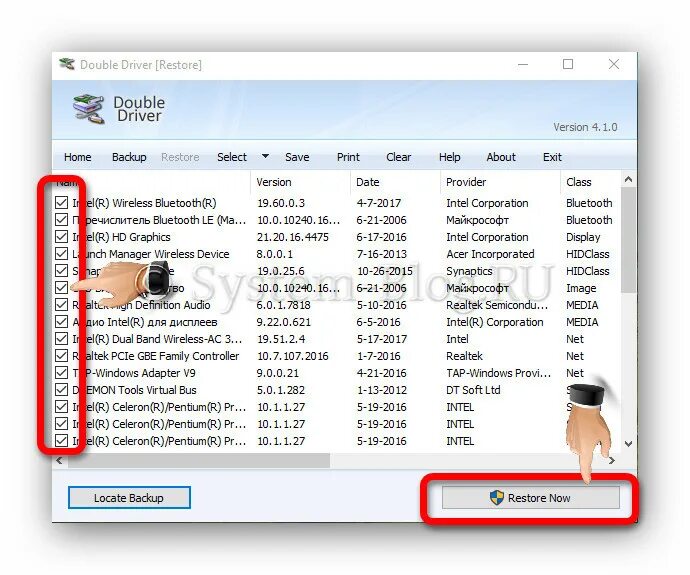Viewport: 690px width, 575px height.
Task: Sort list by Version column header
Action: [301, 182]
